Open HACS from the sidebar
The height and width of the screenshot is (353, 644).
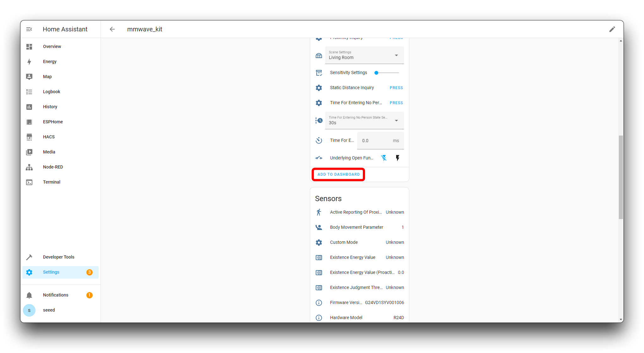click(x=49, y=137)
